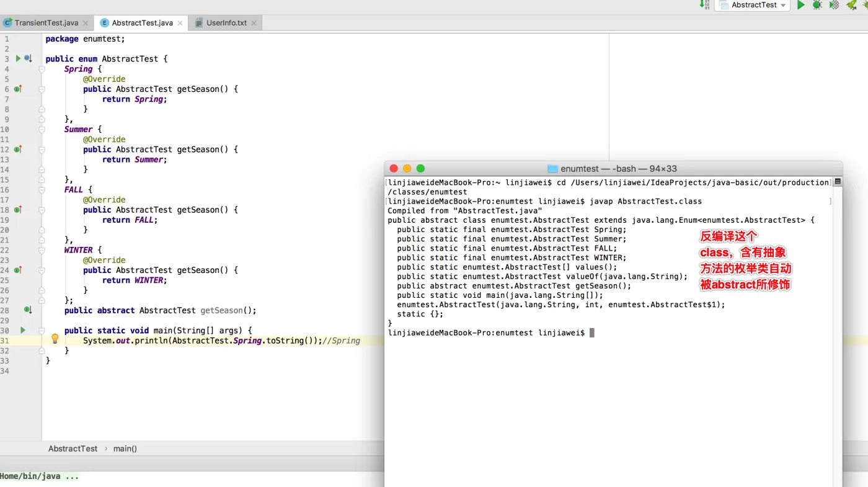Collapse the getSeason fold marker on line 6
Image resolution: width=868 pixels, height=487 pixels.
[42, 89]
